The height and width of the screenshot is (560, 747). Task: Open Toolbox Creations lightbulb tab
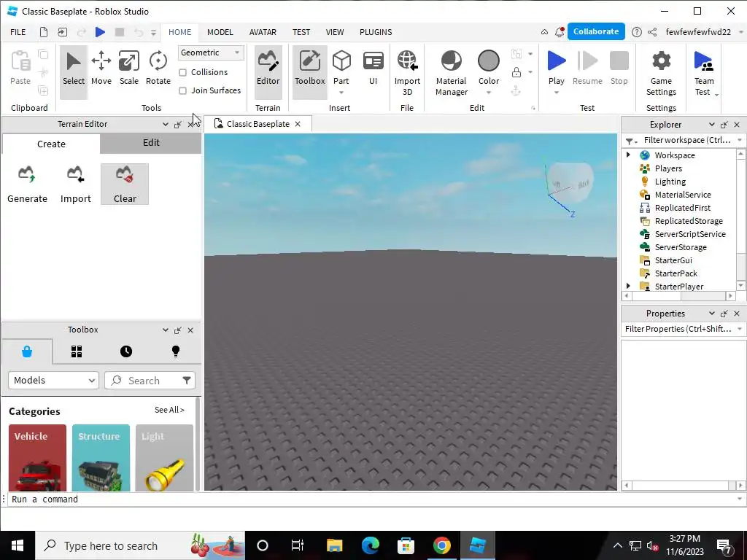[175, 351]
